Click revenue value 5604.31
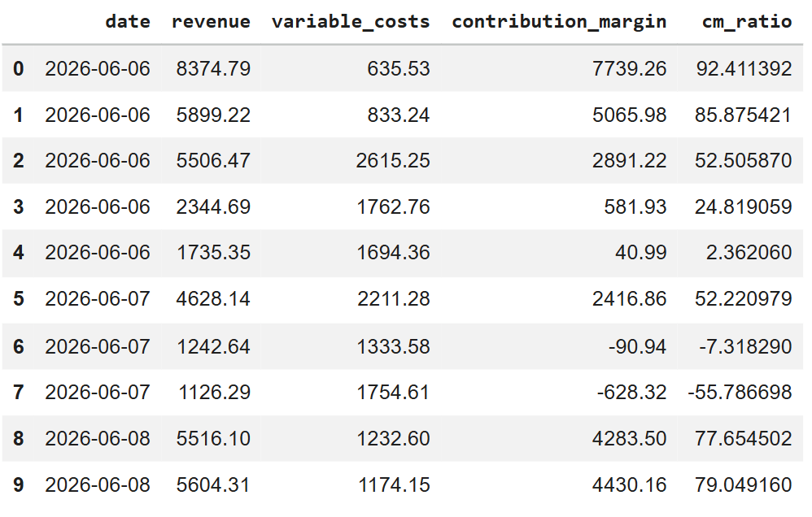The image size is (812, 517). 213,485
